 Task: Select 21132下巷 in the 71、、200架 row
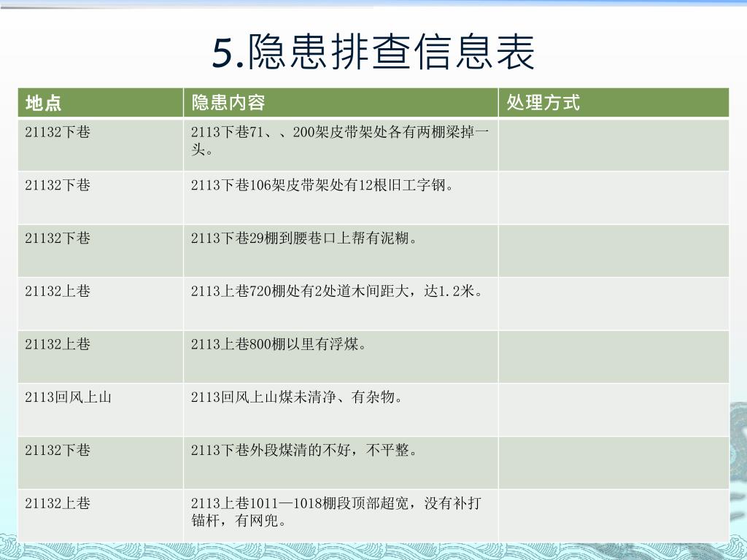101,145
